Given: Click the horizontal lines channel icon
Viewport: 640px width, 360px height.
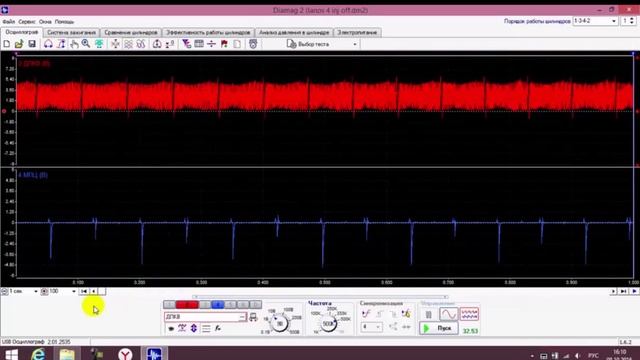Looking at the screenshot, I should [206, 328].
